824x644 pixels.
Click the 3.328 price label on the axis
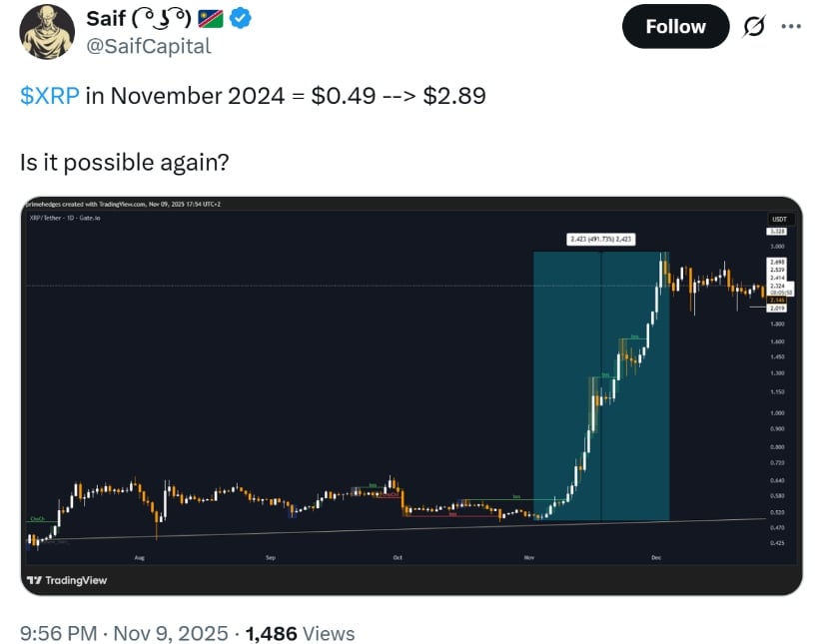[778, 231]
